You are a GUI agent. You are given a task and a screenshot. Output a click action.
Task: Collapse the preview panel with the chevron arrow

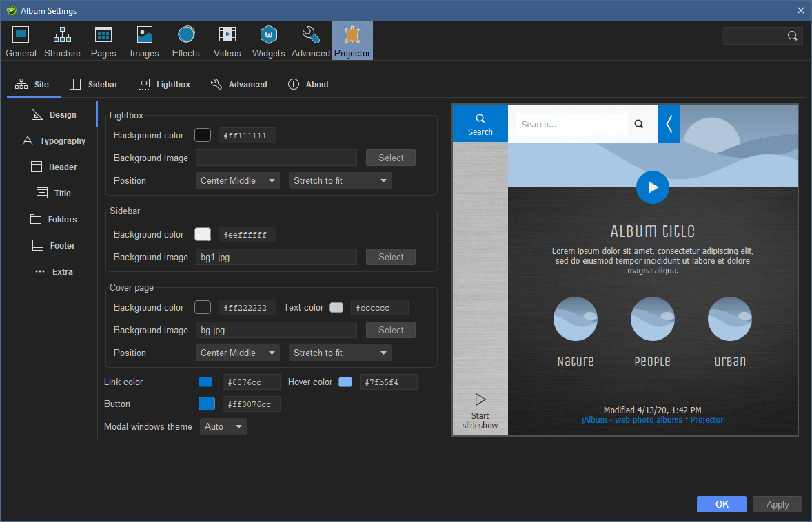[x=669, y=124]
